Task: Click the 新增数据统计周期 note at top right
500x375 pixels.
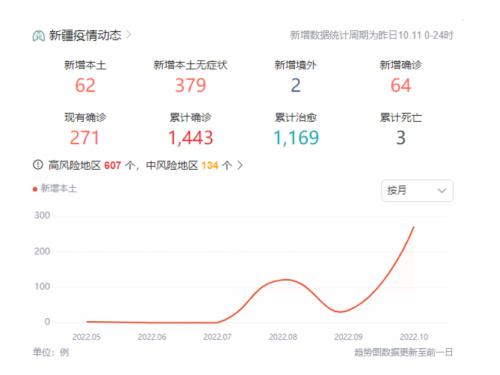Action: click(x=372, y=35)
